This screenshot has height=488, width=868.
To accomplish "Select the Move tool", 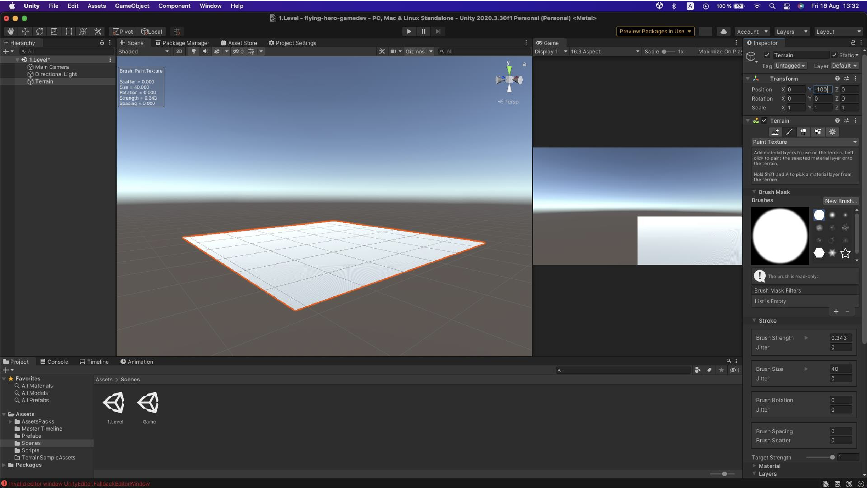I will point(25,32).
